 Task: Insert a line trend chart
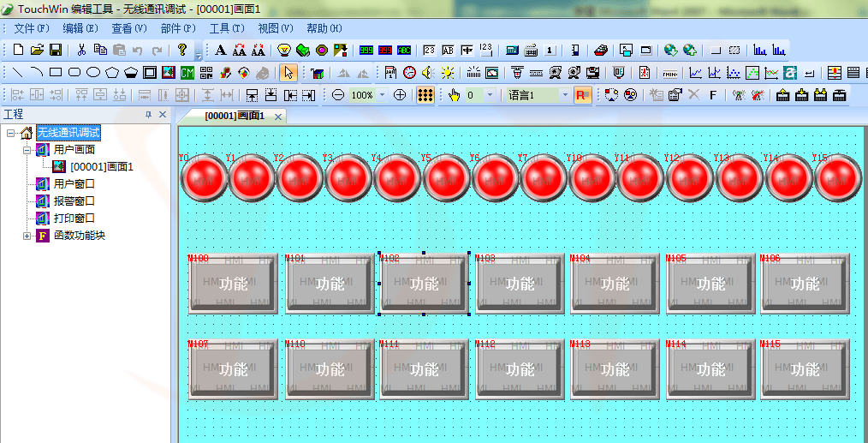coord(695,73)
